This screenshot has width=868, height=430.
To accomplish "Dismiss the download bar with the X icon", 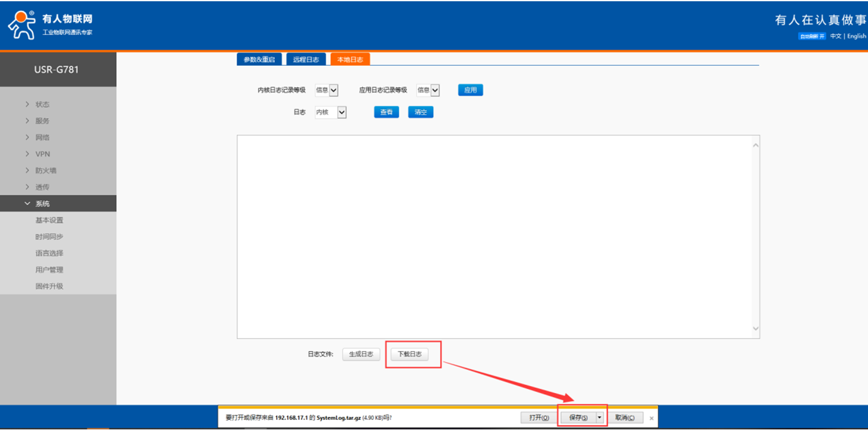I will (651, 418).
